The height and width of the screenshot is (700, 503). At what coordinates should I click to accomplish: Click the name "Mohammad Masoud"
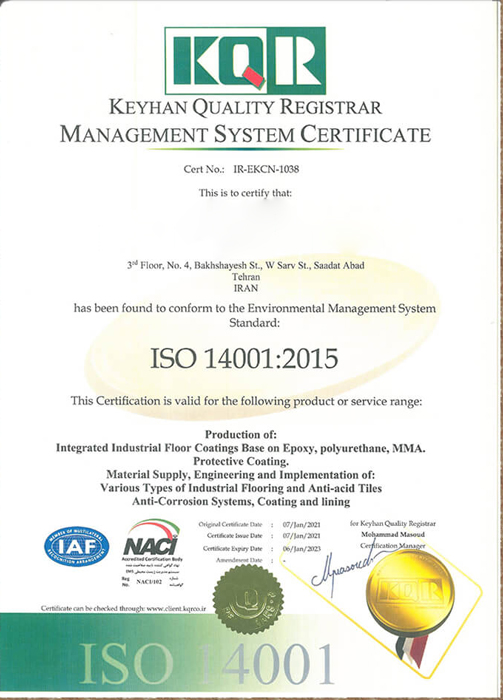point(393,534)
